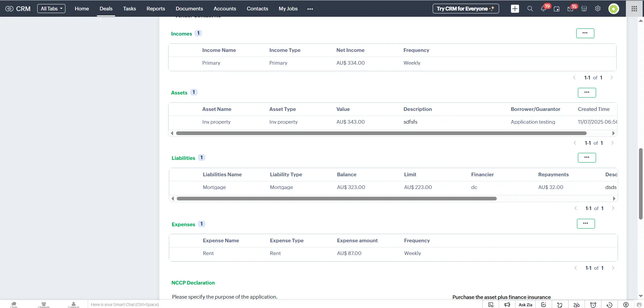Open the email messages icon
This screenshot has width=644, height=308.
click(570, 8)
